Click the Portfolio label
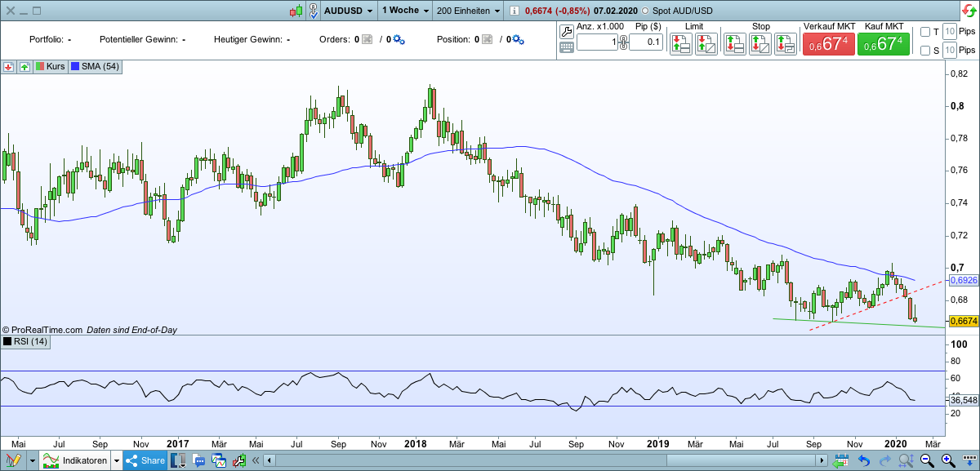This screenshot has width=980, height=471. pos(47,39)
